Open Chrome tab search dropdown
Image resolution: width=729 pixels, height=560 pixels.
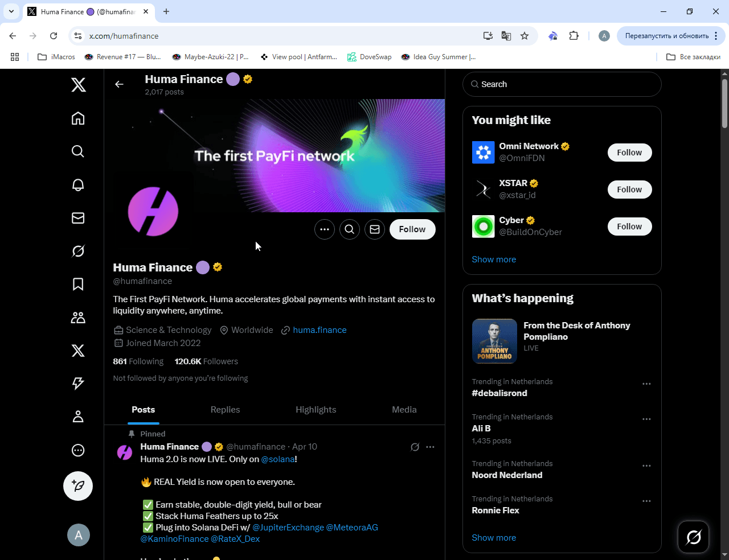point(11,11)
